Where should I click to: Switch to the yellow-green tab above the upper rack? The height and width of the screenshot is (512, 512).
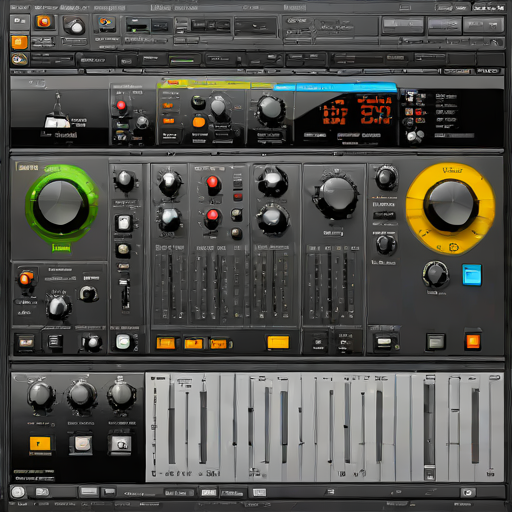point(204,84)
